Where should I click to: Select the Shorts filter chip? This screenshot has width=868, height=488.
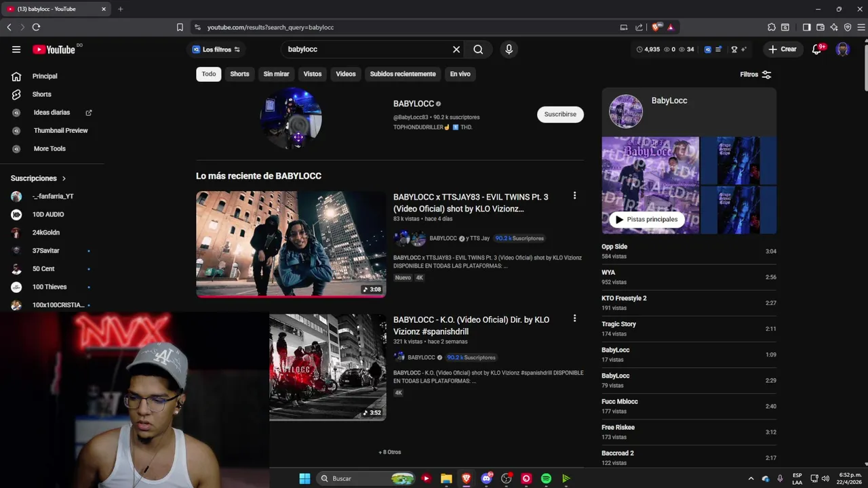click(x=239, y=74)
